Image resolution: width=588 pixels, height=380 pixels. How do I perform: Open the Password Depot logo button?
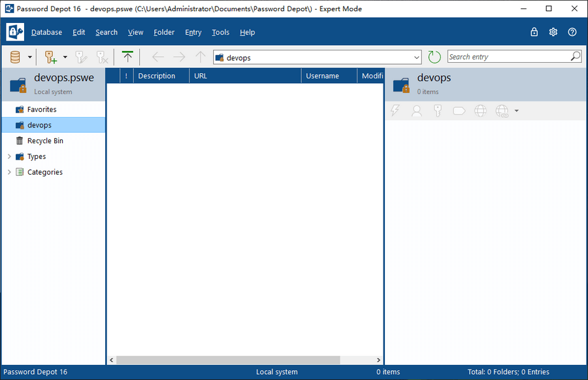click(15, 32)
